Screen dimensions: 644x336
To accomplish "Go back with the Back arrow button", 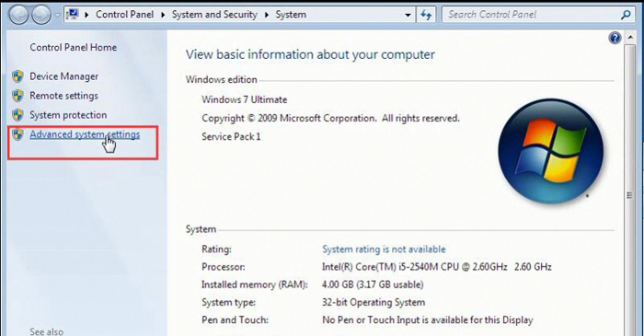I will [x=18, y=15].
